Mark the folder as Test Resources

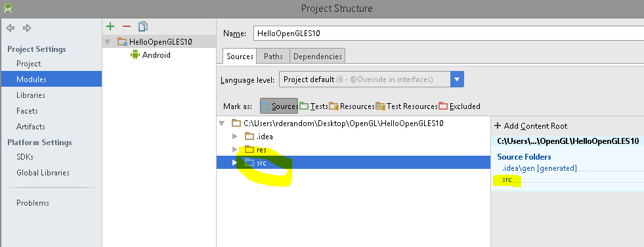tap(406, 106)
